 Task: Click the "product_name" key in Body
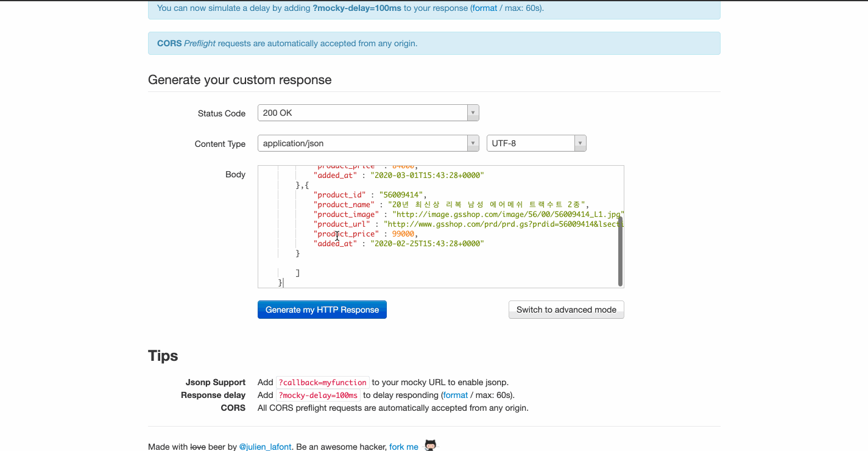pos(344,205)
